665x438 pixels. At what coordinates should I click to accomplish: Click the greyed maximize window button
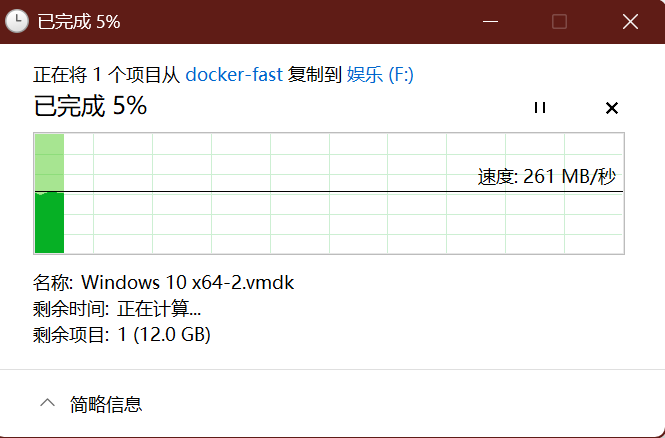tap(559, 21)
